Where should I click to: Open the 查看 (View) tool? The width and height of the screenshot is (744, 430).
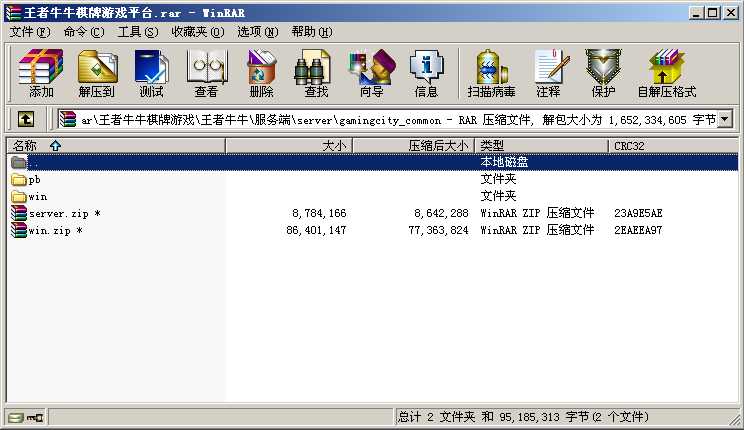click(206, 73)
